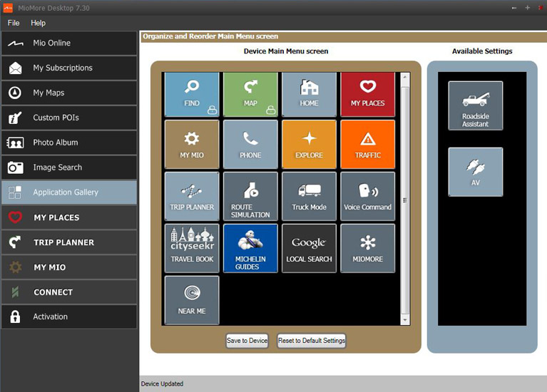Open Mio Online in the sidebar
547x392 pixels.
(69, 43)
